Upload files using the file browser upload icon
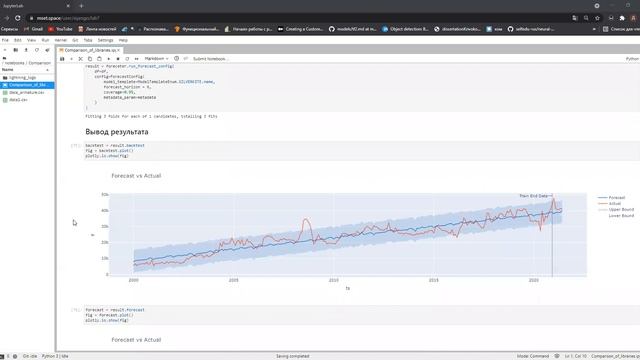Viewport: 640px width, 360px height. point(26,50)
